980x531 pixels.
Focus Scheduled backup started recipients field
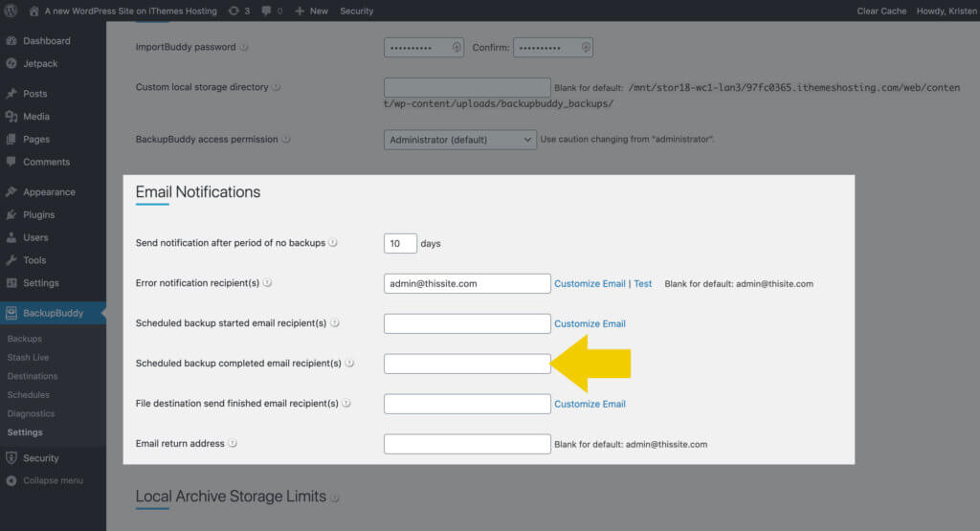click(x=467, y=323)
